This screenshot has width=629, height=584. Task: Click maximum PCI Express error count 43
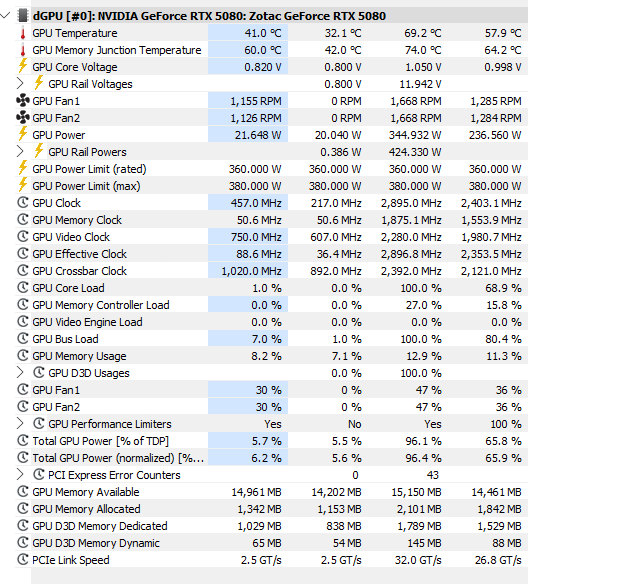point(432,475)
